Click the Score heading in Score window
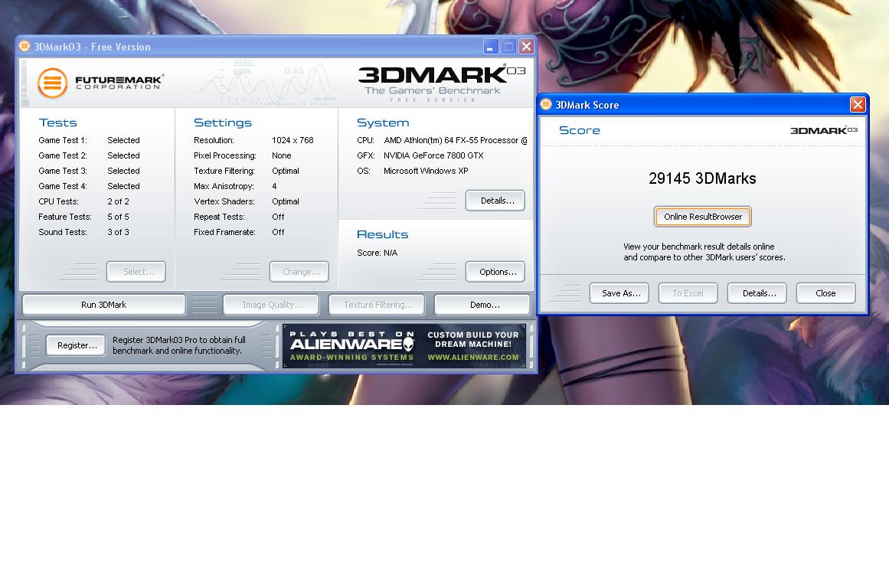This screenshot has width=889, height=588. (580, 130)
